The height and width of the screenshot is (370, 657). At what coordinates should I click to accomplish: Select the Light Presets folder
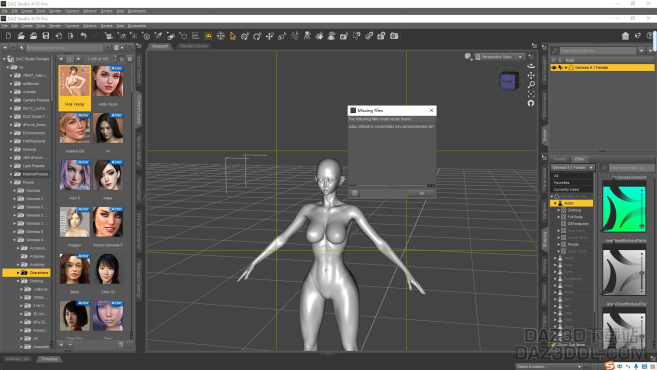point(31,166)
